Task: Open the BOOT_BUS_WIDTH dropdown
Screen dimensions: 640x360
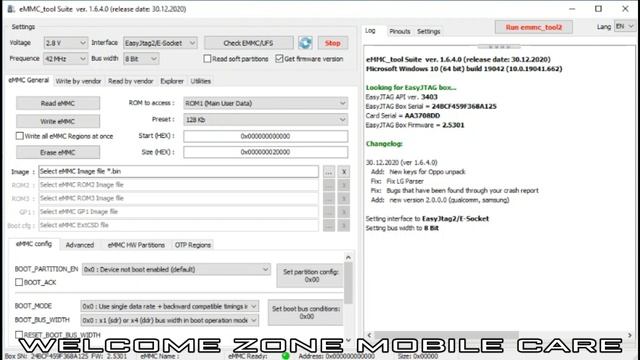Action: (x=169, y=320)
